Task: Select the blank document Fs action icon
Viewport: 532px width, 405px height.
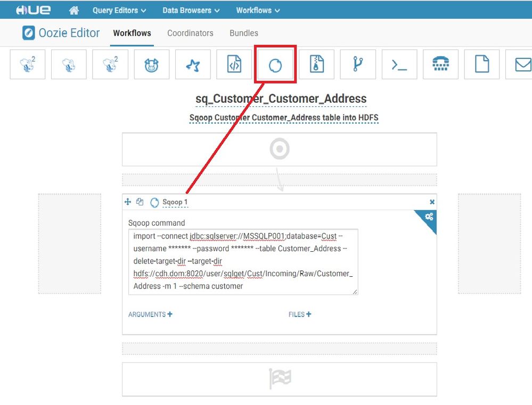Action: (x=482, y=64)
